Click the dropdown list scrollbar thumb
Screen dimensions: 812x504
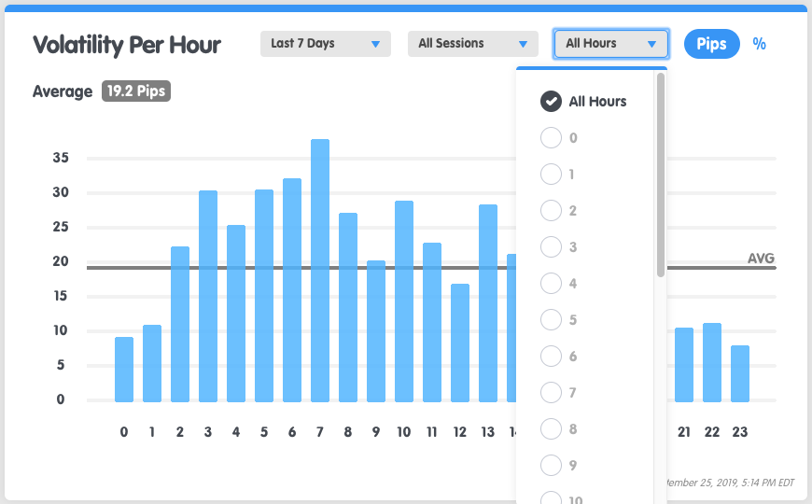pos(660,175)
